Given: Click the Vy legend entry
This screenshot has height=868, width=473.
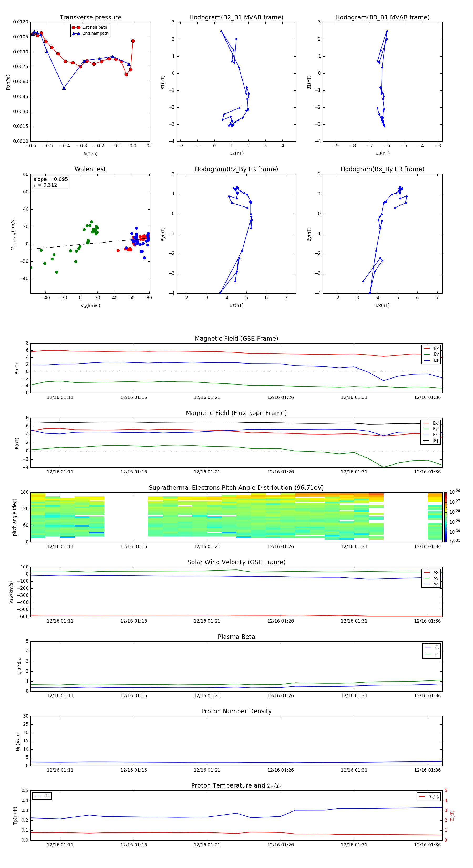Looking at the screenshot, I should click(431, 578).
